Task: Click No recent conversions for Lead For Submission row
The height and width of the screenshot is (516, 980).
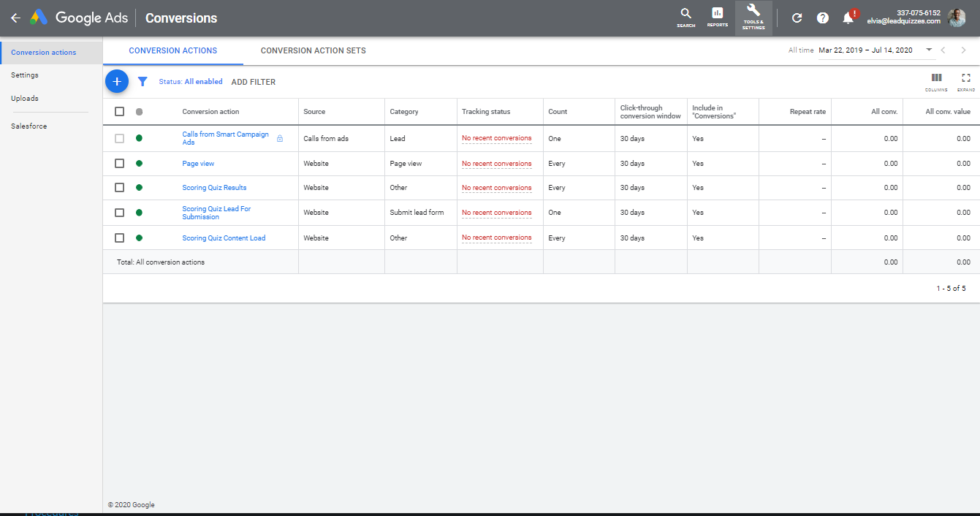Action: click(497, 213)
